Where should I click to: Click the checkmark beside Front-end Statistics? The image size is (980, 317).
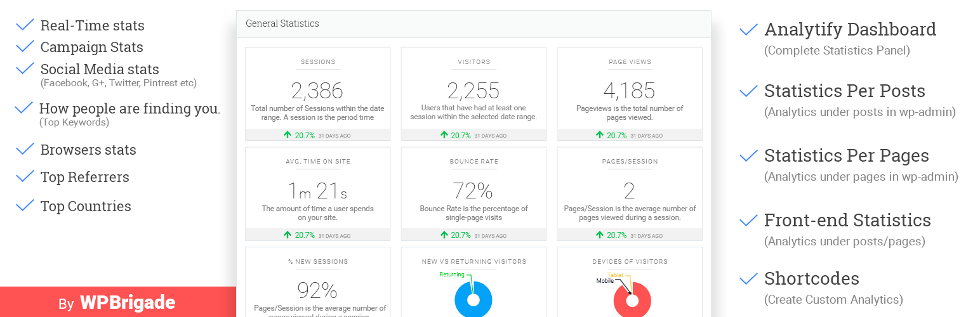tap(749, 220)
